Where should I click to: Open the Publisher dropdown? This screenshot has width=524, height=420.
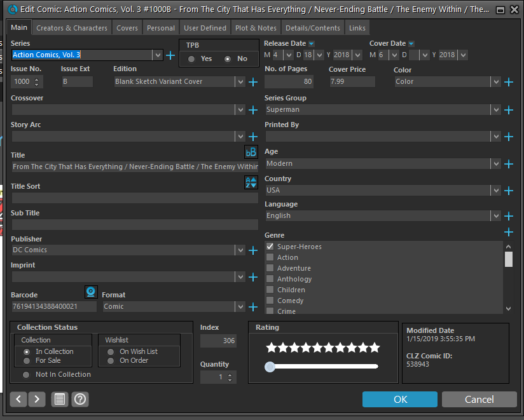coord(240,250)
